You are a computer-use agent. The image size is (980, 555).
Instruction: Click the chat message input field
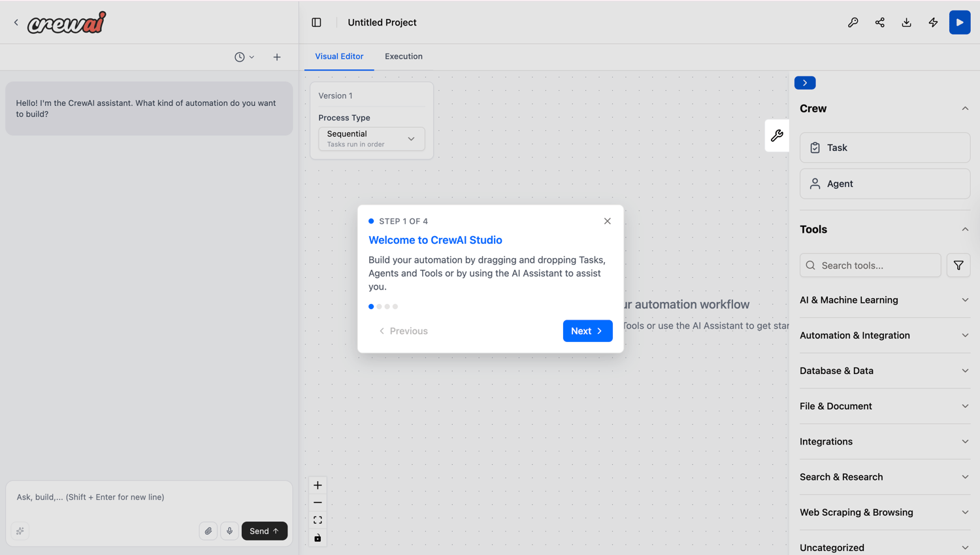point(149,497)
